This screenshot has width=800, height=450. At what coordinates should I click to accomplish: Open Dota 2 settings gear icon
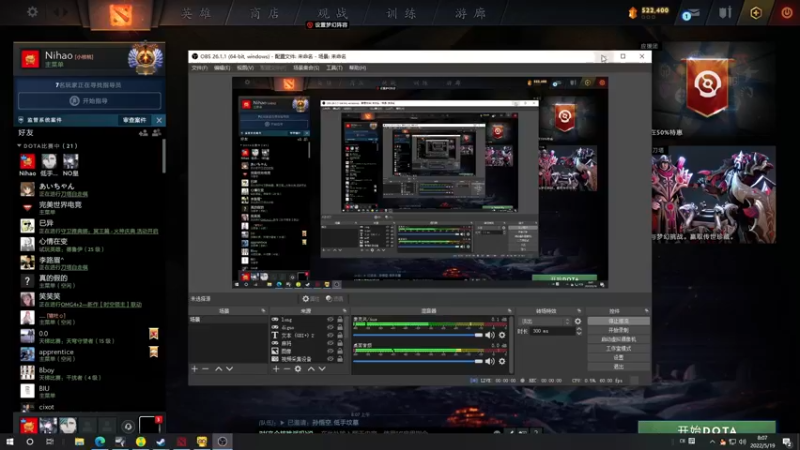coord(32,12)
